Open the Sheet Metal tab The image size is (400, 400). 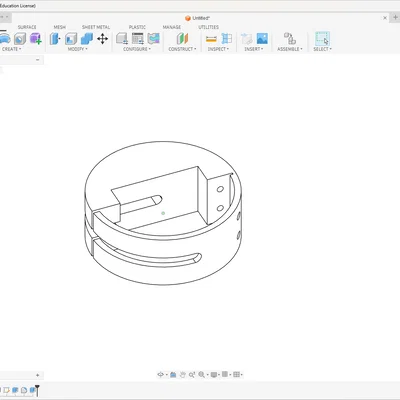(96, 27)
